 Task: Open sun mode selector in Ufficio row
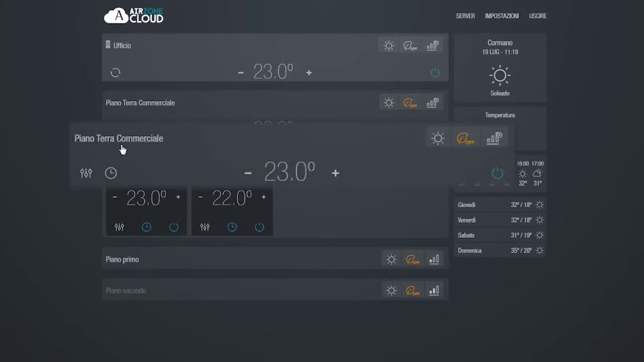click(x=389, y=46)
